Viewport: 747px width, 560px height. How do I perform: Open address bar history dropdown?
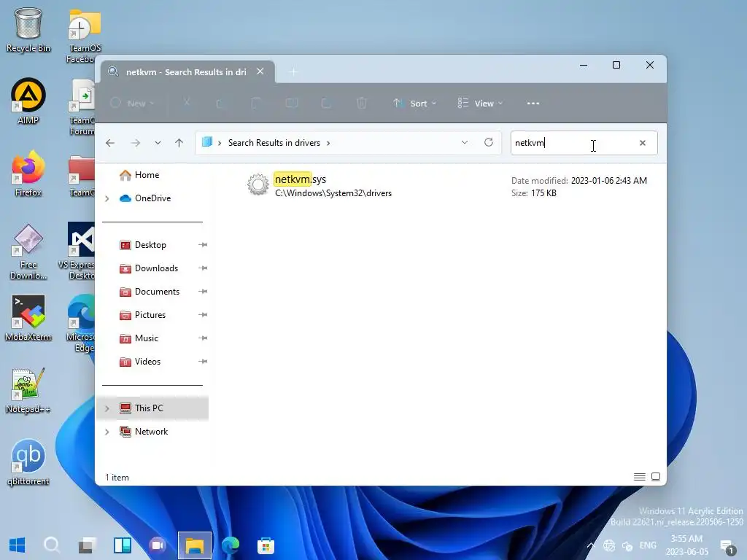[x=465, y=142]
